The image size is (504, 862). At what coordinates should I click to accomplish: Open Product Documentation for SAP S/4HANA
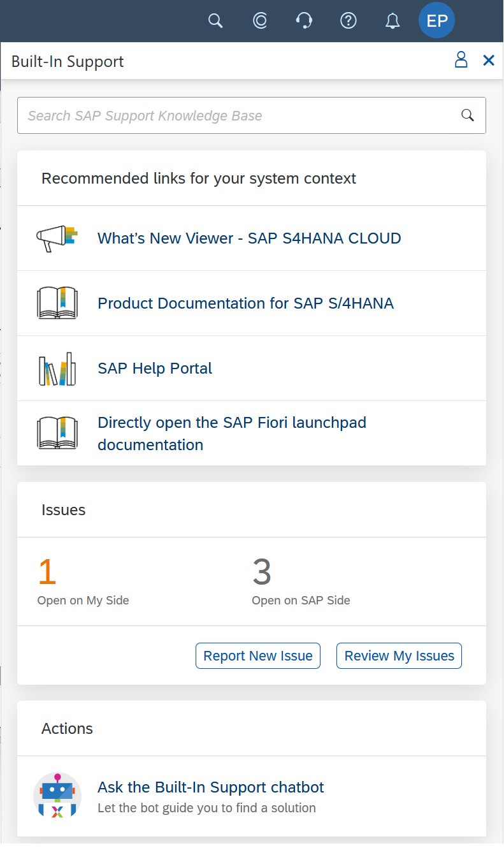(245, 303)
